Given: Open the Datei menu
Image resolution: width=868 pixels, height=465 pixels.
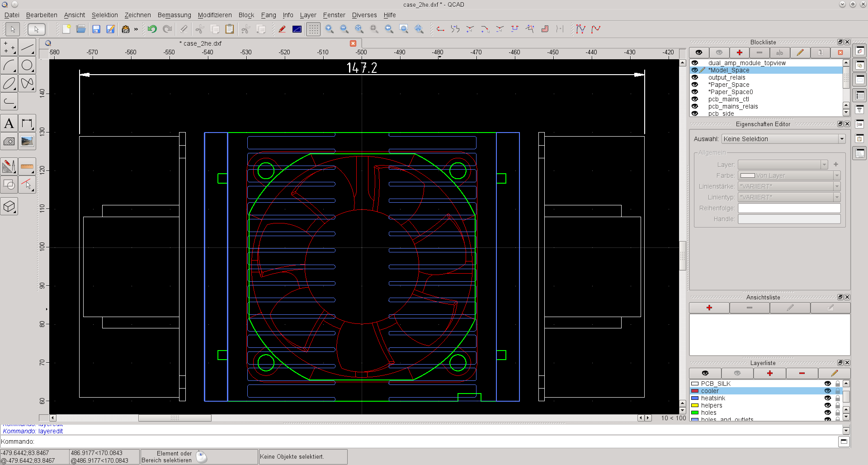Looking at the screenshot, I should [x=12, y=15].
